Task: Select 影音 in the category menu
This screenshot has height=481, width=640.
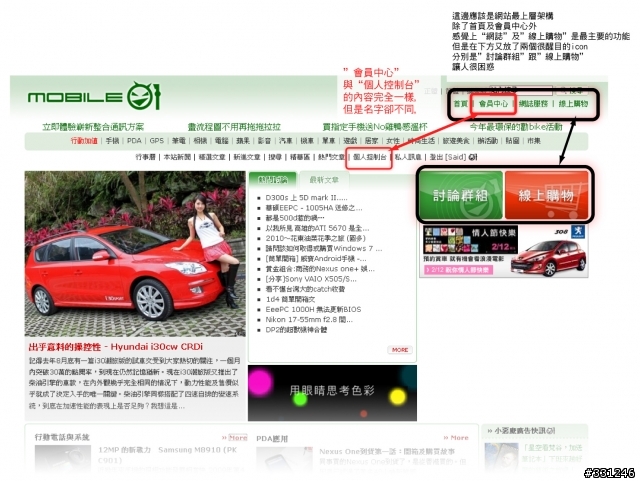Action: pos(264,141)
